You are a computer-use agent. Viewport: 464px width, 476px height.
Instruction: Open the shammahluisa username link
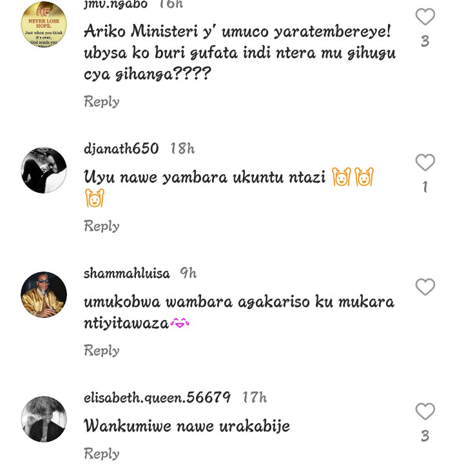pos(127,273)
